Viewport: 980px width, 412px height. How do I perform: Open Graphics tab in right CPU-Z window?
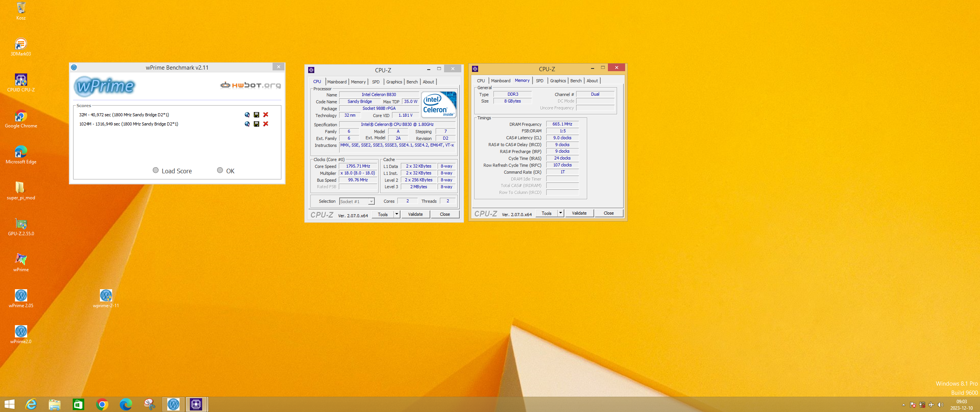click(x=558, y=81)
